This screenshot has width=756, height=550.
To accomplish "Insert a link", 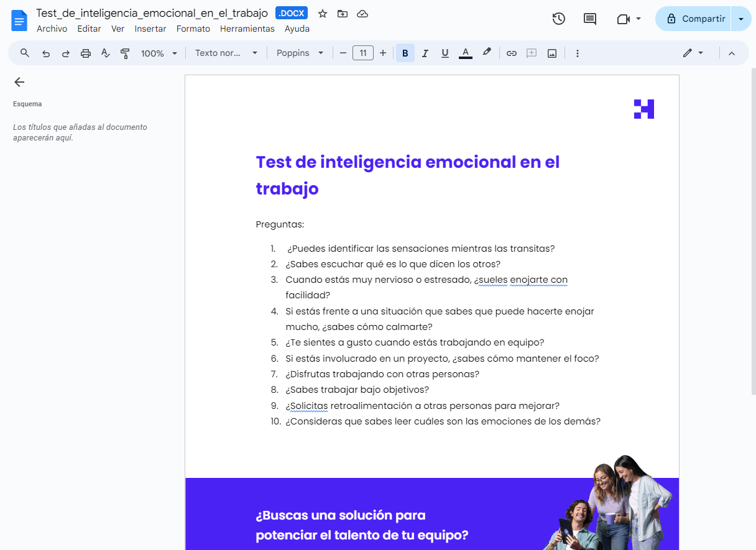I will click(x=512, y=53).
